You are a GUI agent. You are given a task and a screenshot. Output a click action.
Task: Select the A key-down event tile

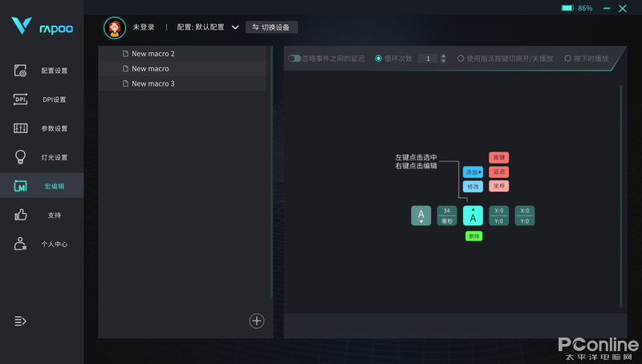click(421, 216)
